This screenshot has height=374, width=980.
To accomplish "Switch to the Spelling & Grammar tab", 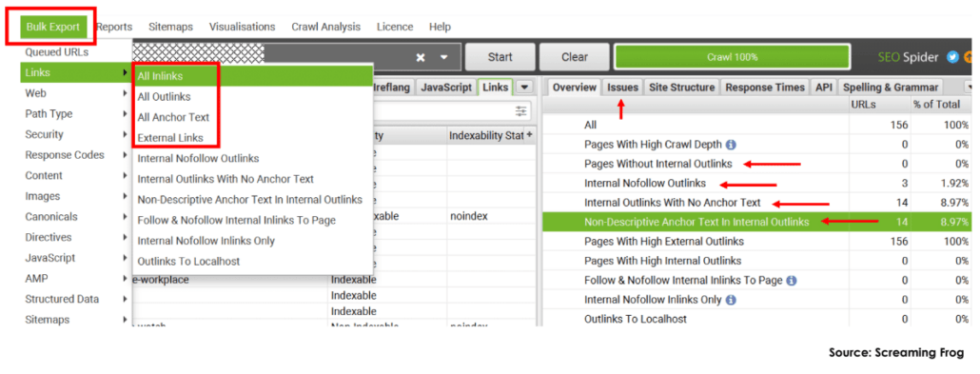I will [890, 88].
